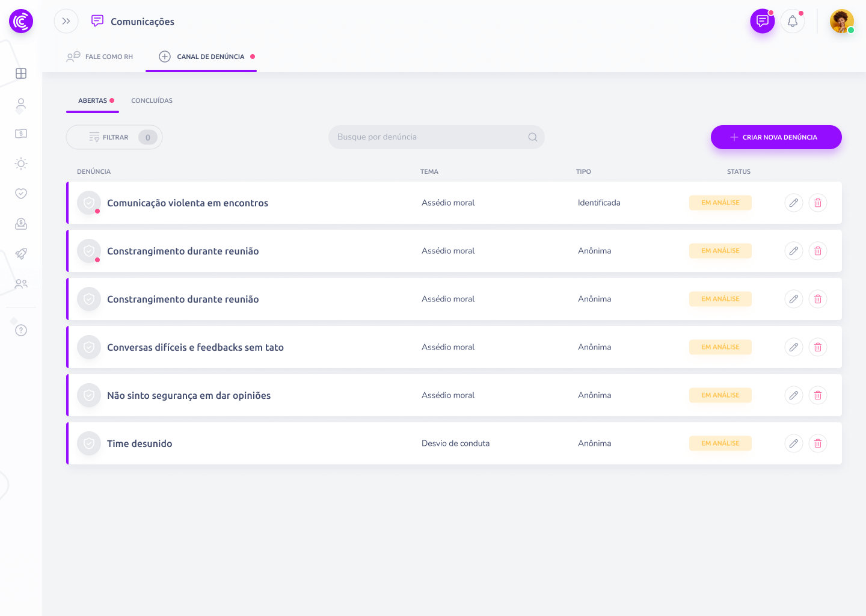Viewport: 866px width, 616px height.
Task: Open the rocket icon in sidebar
Action: [x=21, y=254]
